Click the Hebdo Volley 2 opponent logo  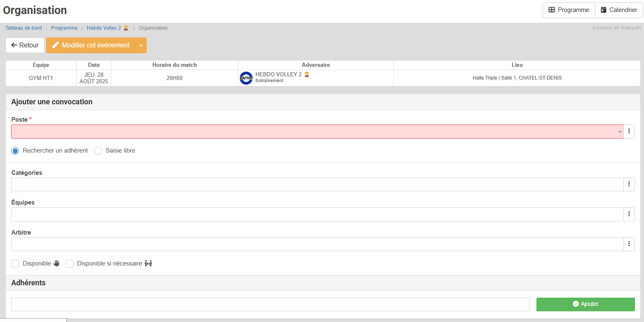(246, 78)
